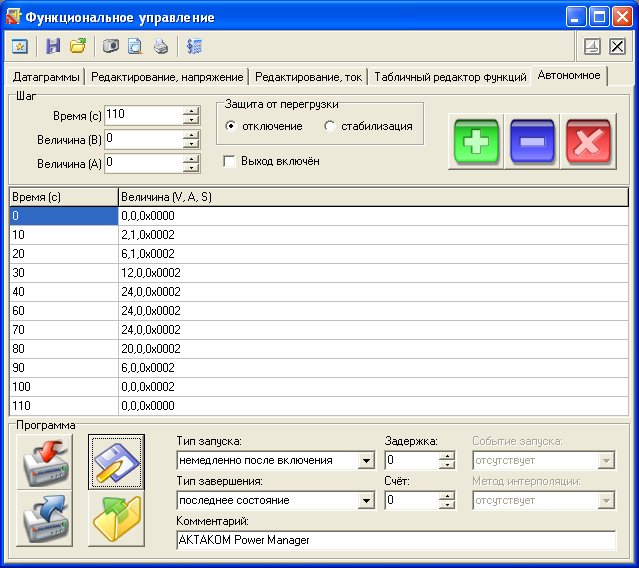Click the 'Величина (V, A, S)' column header

(x=373, y=197)
